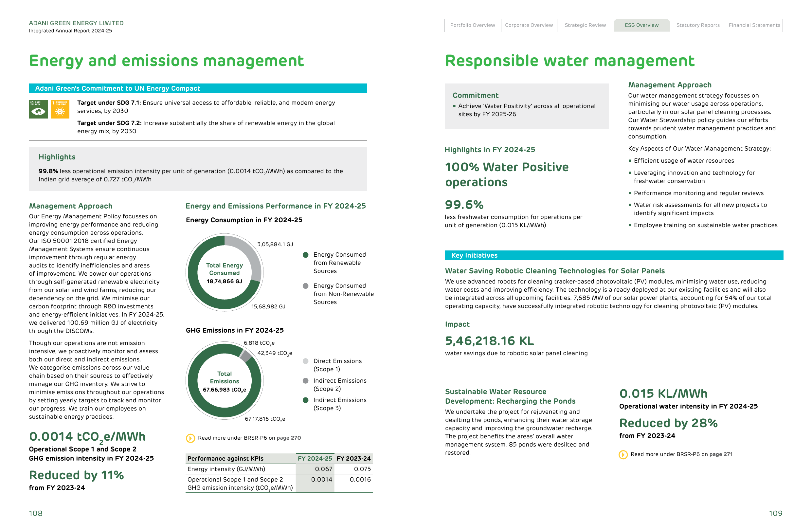
Task: Open the Portfolio Overview tab
Action: (473, 25)
